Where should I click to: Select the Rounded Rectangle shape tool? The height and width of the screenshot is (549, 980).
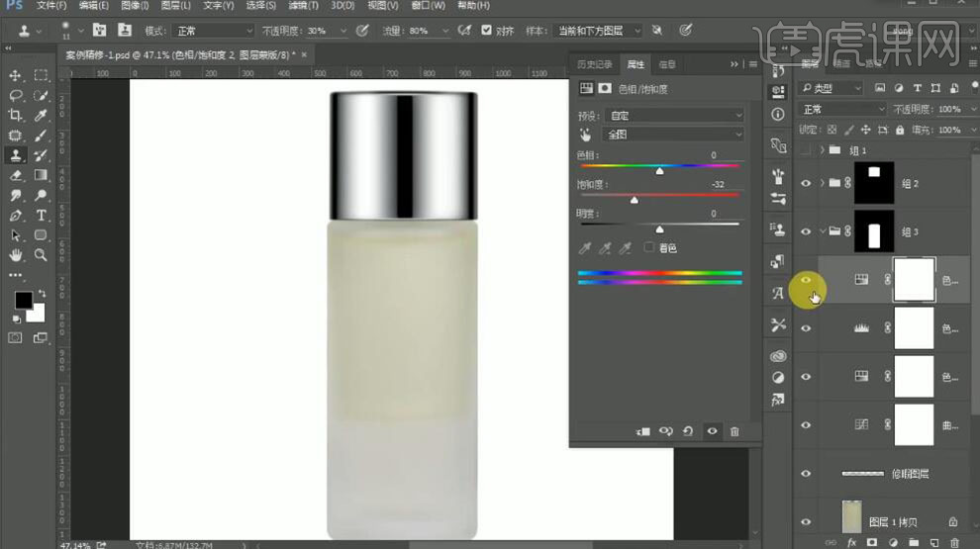click(41, 235)
